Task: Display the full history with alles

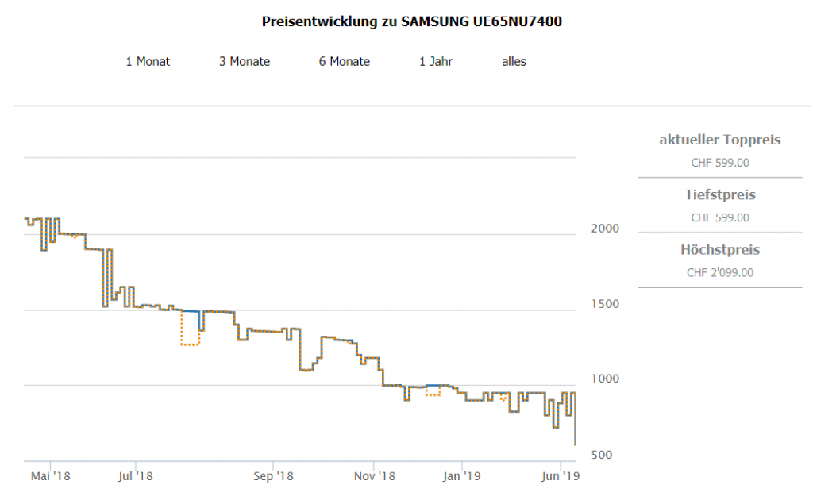Action: point(514,62)
